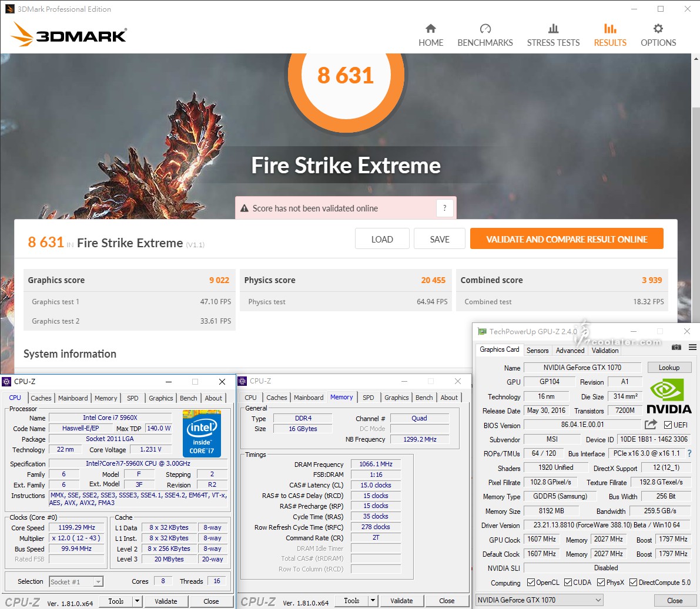Click the GPU name field in GPU-Z

tap(582, 367)
